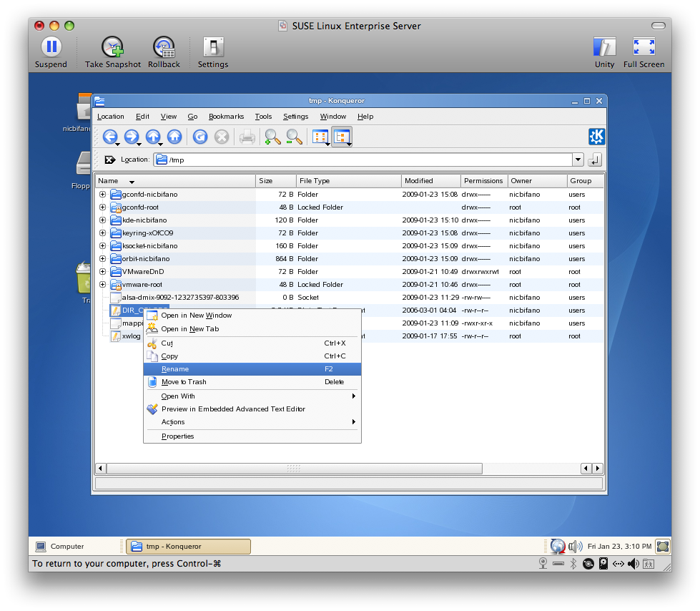The height and width of the screenshot is (611, 700).
Task: Click the Rollback snapshot icon
Action: pos(164,53)
